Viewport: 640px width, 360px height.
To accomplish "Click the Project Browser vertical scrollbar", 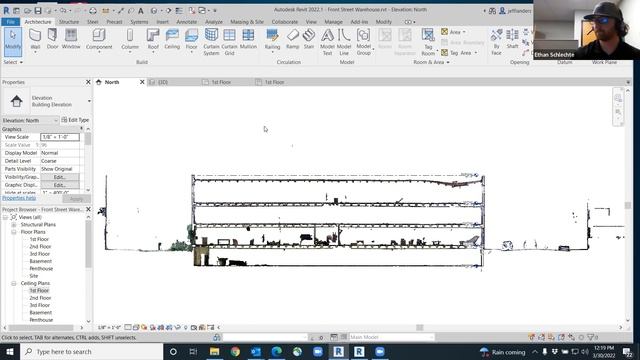I will click(x=89, y=244).
